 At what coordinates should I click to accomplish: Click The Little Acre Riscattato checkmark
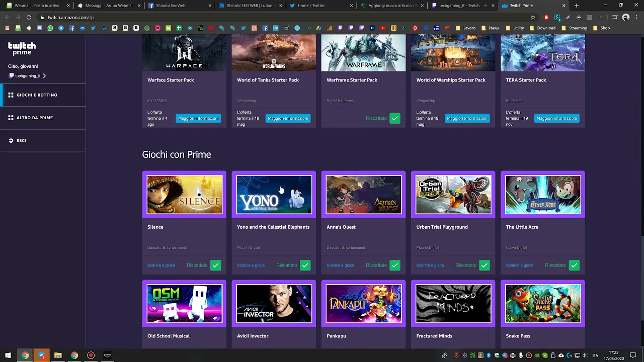[574, 265]
